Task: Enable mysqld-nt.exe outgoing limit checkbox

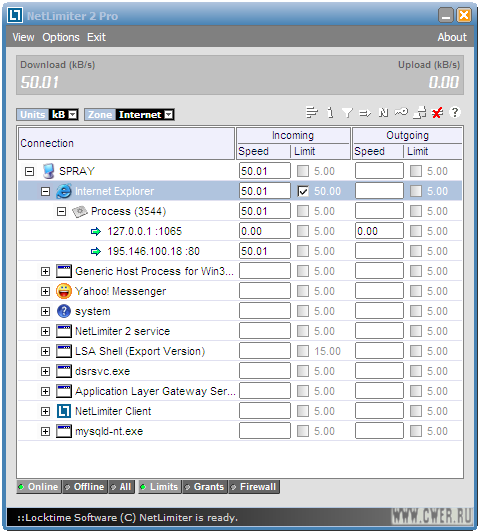Action: coord(416,431)
